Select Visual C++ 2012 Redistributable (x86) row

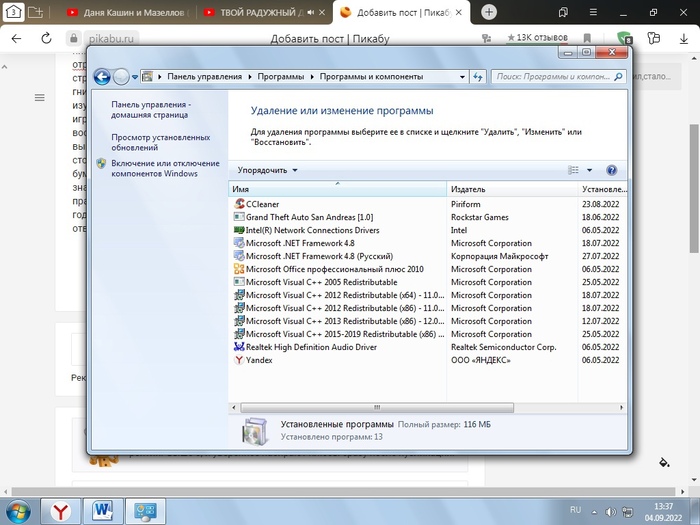(x=428, y=308)
